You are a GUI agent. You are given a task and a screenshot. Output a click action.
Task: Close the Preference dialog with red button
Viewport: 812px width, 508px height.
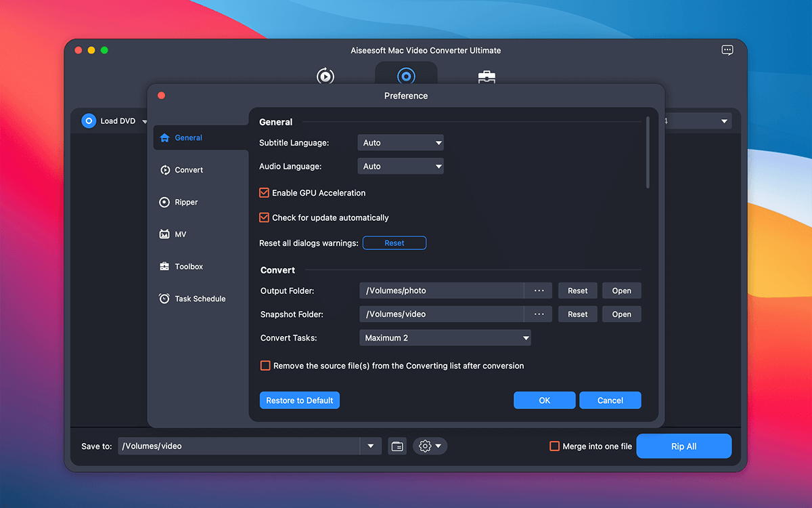(x=161, y=96)
